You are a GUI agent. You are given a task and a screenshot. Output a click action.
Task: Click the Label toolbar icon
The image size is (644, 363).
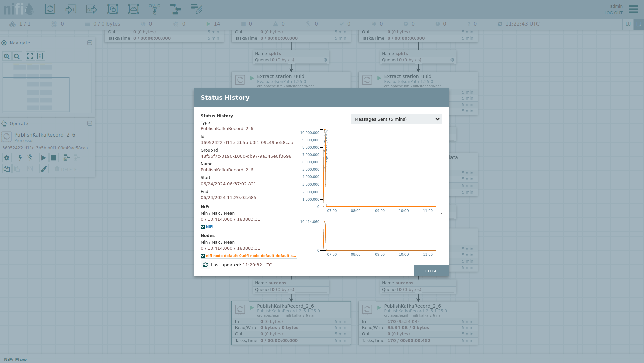[197, 9]
